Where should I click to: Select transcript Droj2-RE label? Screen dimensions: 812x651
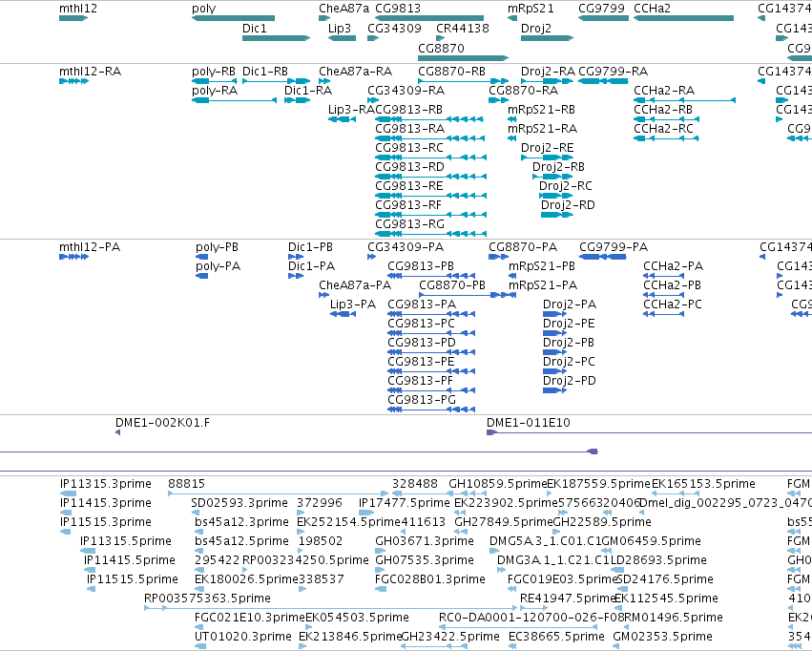(548, 148)
